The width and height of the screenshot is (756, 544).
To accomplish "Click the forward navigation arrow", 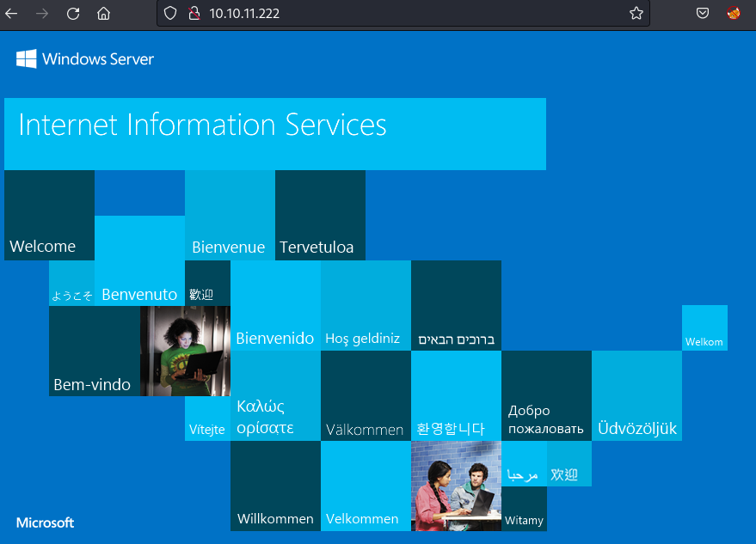I will pos(41,14).
